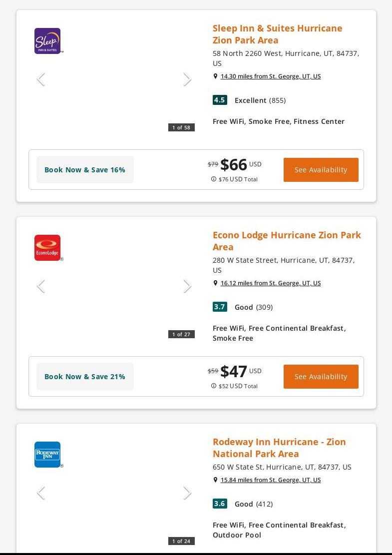Click the Econo Lodge brand logo
392x555 pixels.
click(47, 248)
